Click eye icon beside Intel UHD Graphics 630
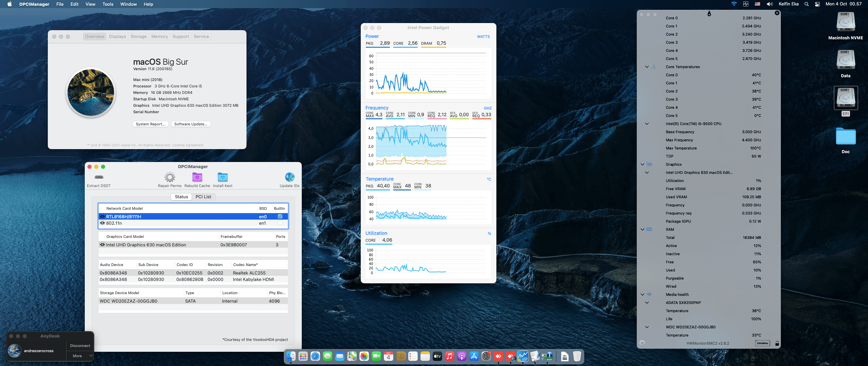868x366 pixels. (102, 244)
